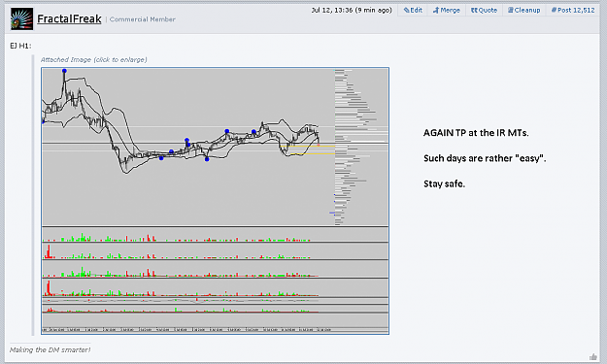Click the 'Commercial Member' label

click(x=143, y=19)
